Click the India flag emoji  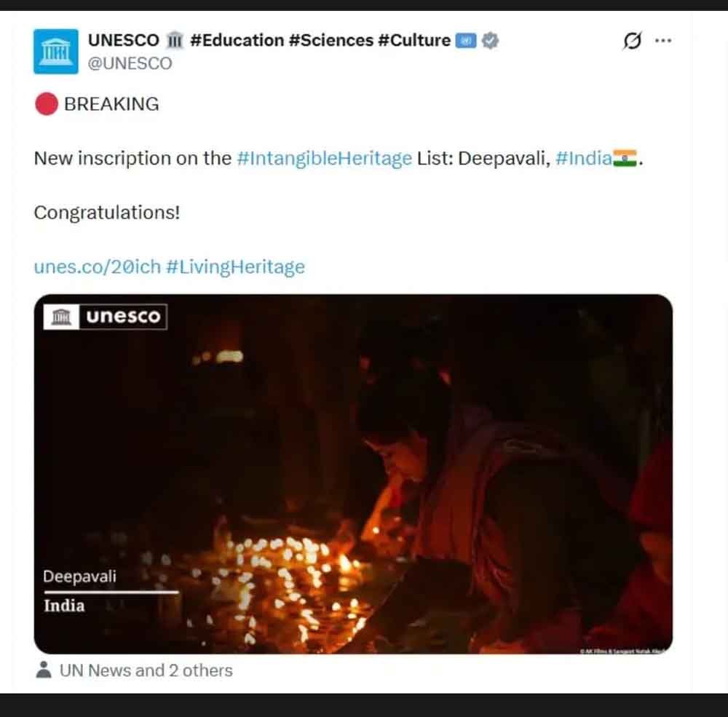(x=625, y=158)
